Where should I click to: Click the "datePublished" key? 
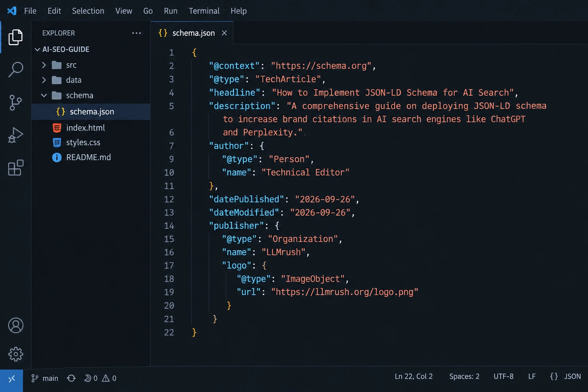point(247,199)
